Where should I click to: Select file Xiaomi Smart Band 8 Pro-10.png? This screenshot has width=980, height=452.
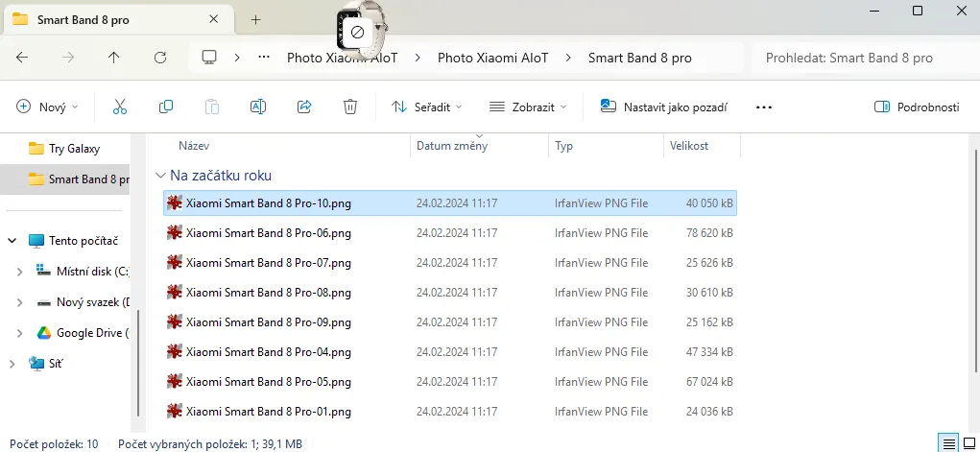450,203
